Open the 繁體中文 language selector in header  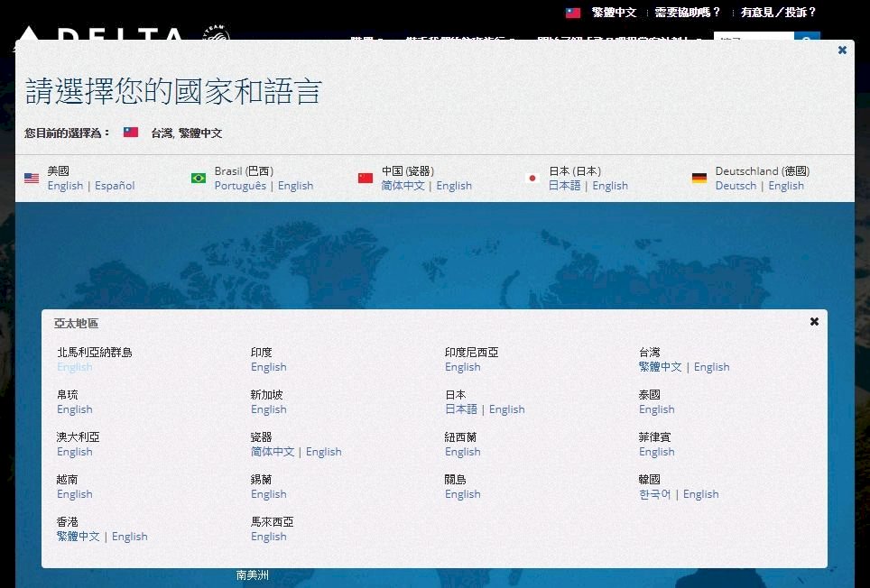pos(614,13)
